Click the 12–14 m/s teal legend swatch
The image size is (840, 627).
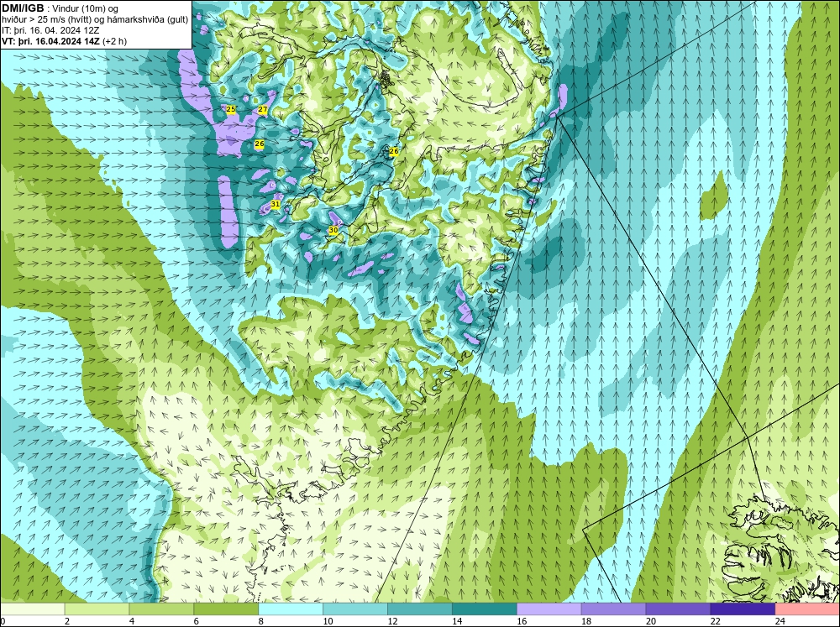click(420, 609)
